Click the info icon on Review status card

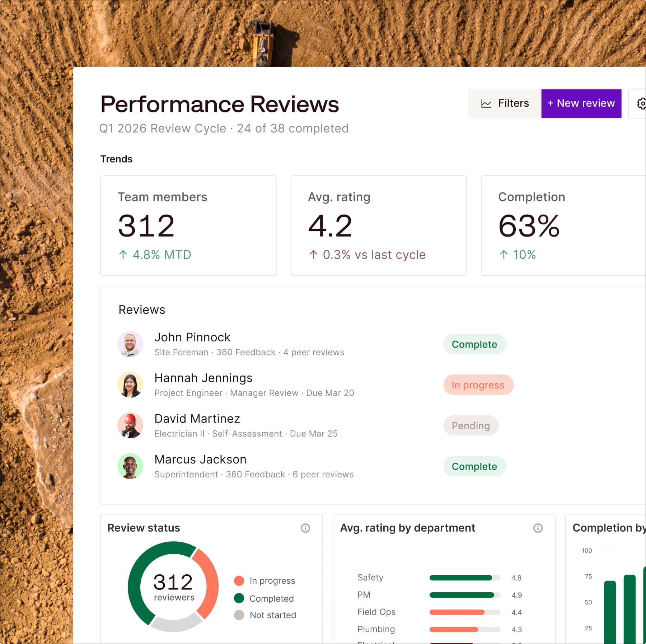click(x=305, y=528)
